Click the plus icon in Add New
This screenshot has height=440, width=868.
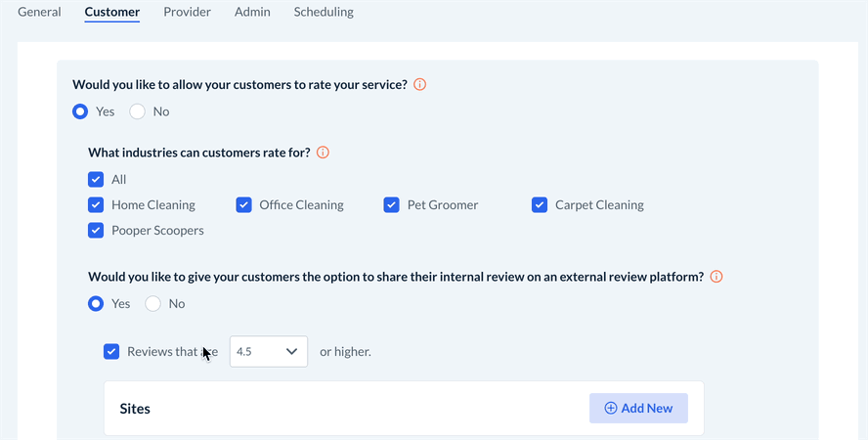pos(611,409)
